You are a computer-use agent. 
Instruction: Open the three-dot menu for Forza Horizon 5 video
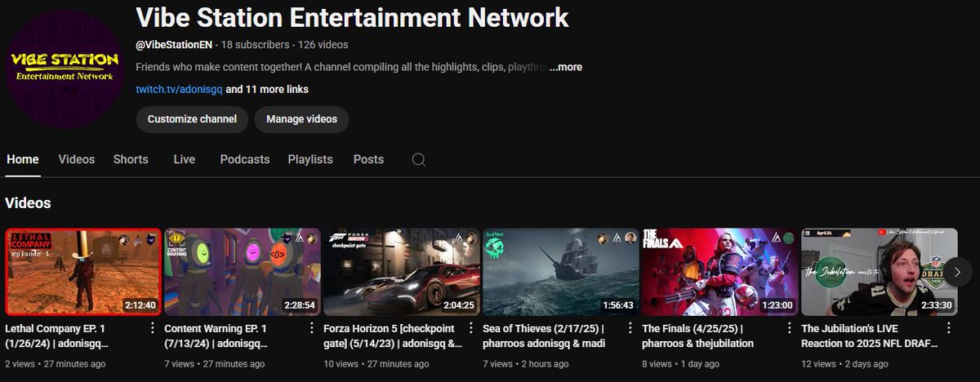click(470, 328)
